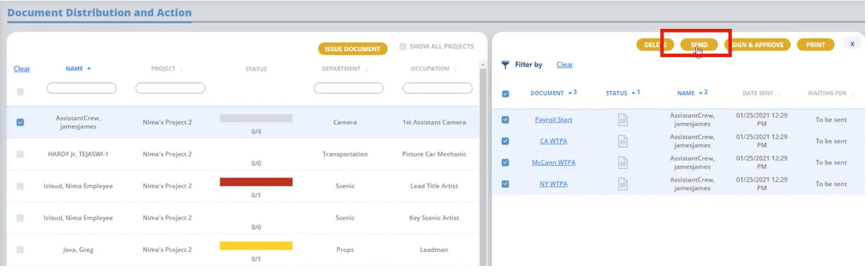Toggle select-all checkbox in employee list header
The width and height of the screenshot is (868, 272).
click(x=20, y=92)
